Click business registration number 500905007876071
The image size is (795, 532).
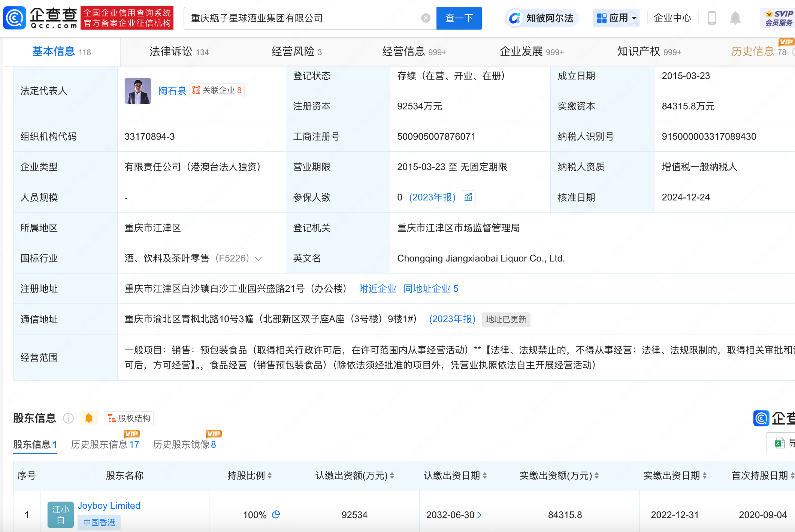tap(436, 136)
